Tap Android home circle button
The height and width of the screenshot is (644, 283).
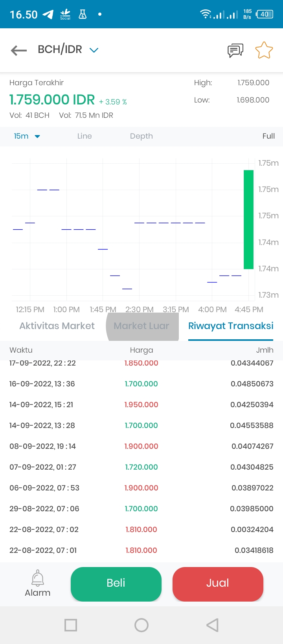click(x=141, y=625)
